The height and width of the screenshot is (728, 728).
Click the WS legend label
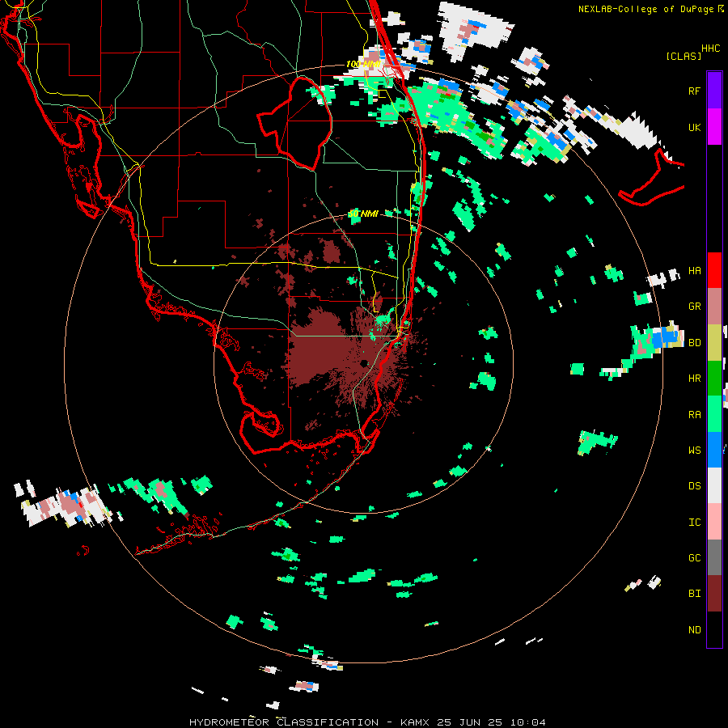point(694,450)
